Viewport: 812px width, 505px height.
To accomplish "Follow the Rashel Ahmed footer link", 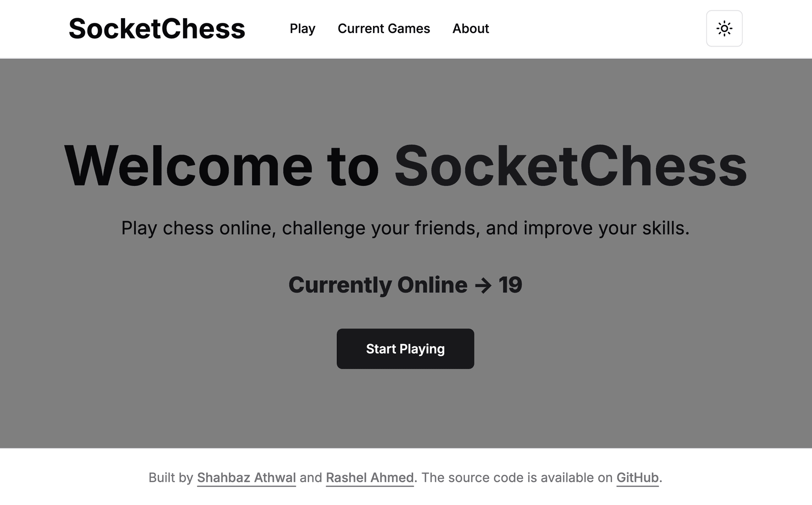I will coord(370,477).
